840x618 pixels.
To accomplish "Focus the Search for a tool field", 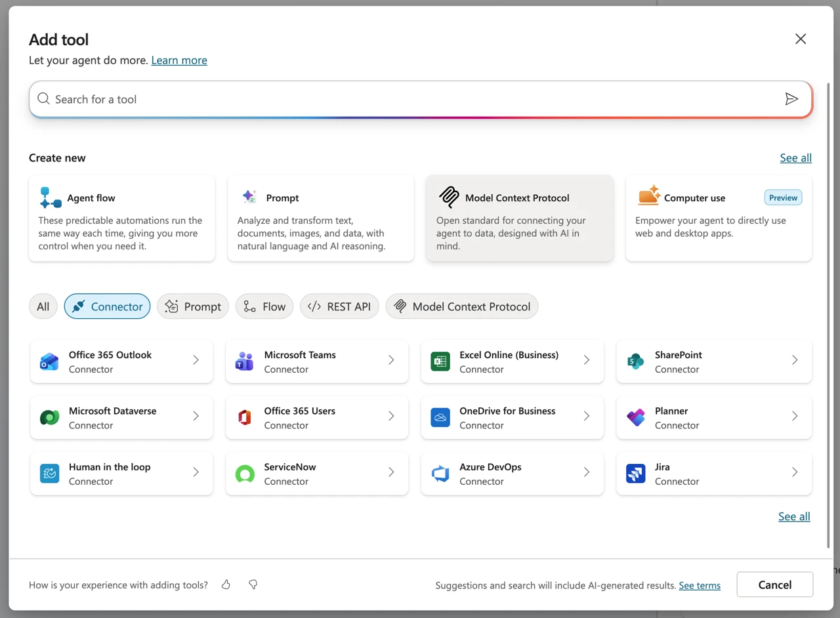I will pos(421,99).
